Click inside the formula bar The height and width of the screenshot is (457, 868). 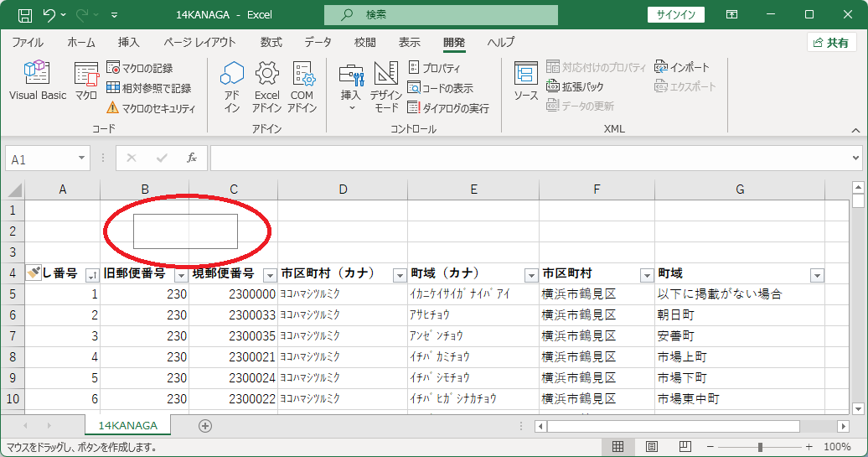(530, 158)
